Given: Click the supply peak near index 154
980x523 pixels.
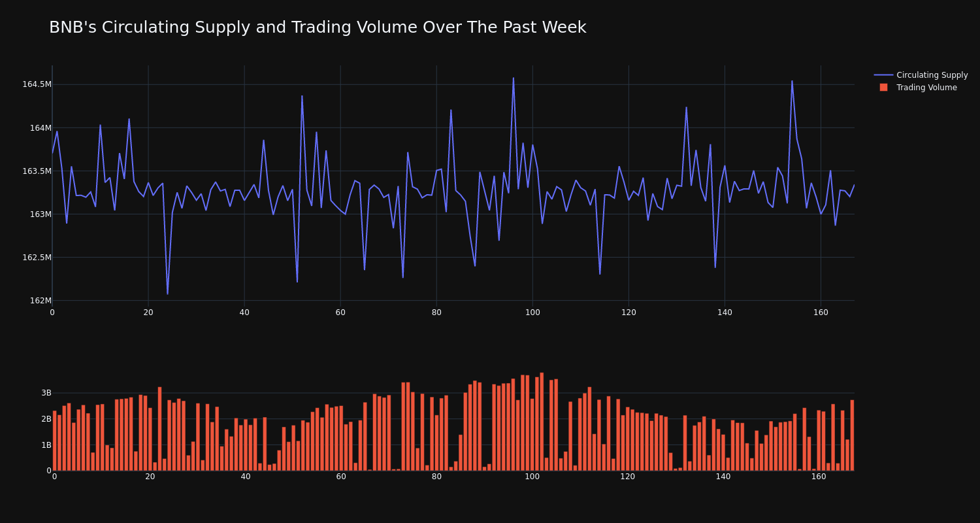Looking at the screenshot, I should [x=792, y=82].
